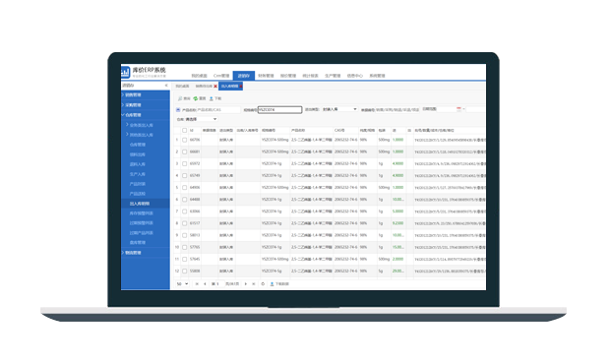This screenshot has width=610, height=364.
Task: Check the checkbox for row 1
Action: (184, 140)
